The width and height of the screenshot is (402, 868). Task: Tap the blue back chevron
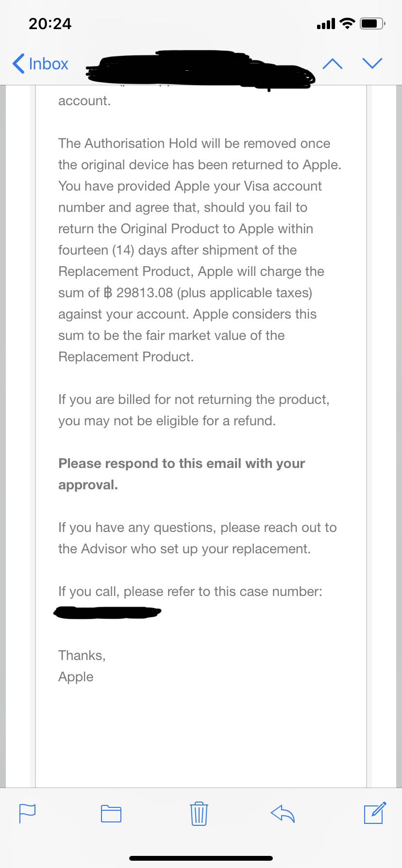(x=18, y=64)
